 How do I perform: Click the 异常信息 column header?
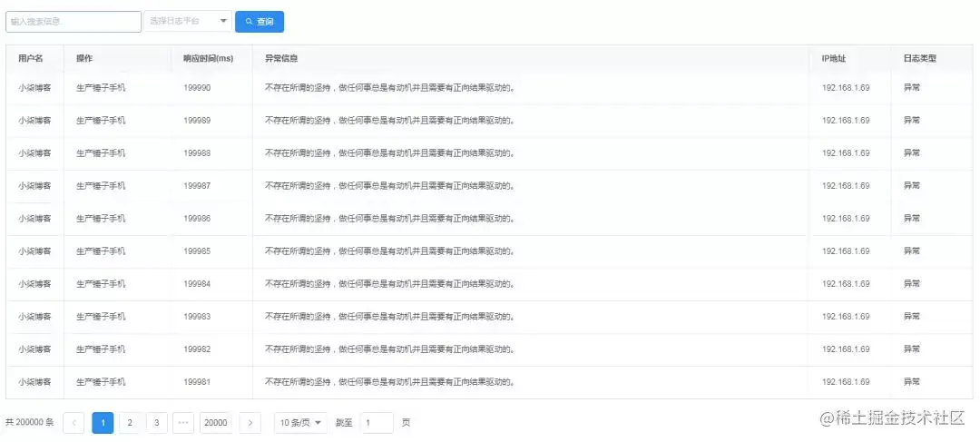(280, 58)
